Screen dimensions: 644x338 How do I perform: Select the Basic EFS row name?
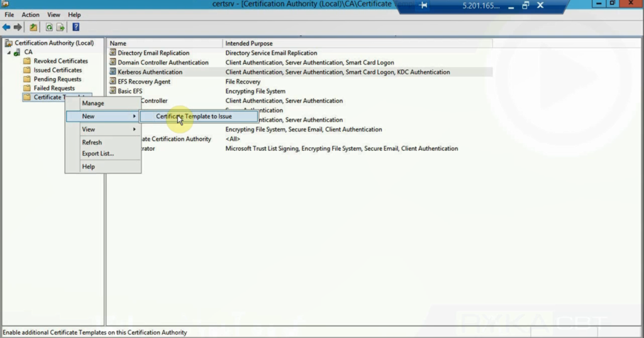(130, 91)
